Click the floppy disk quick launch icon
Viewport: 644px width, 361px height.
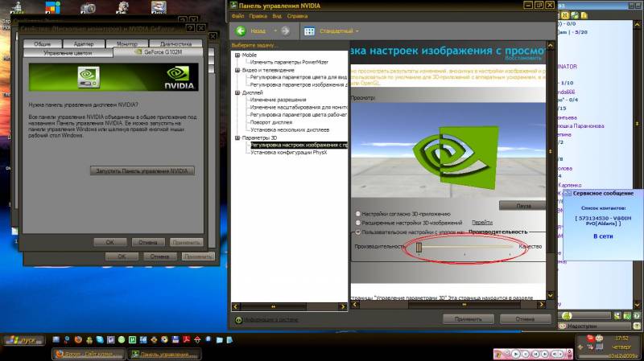[x=175, y=339]
